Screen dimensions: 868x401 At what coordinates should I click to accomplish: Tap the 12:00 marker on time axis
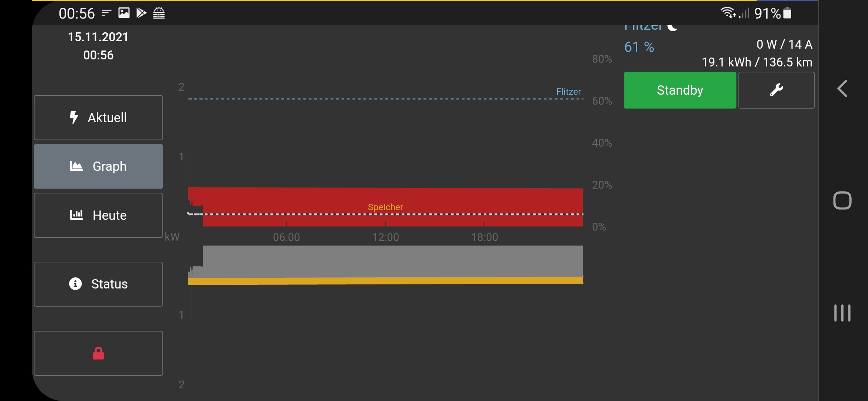[x=385, y=237]
